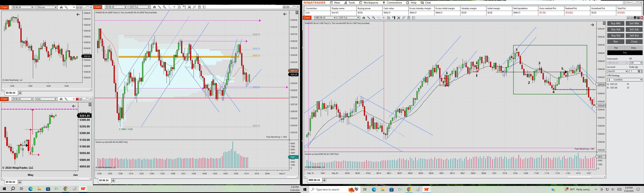Open the 2000 Tick interval dropdown
This screenshot has height=193, width=644.
click(140, 7)
